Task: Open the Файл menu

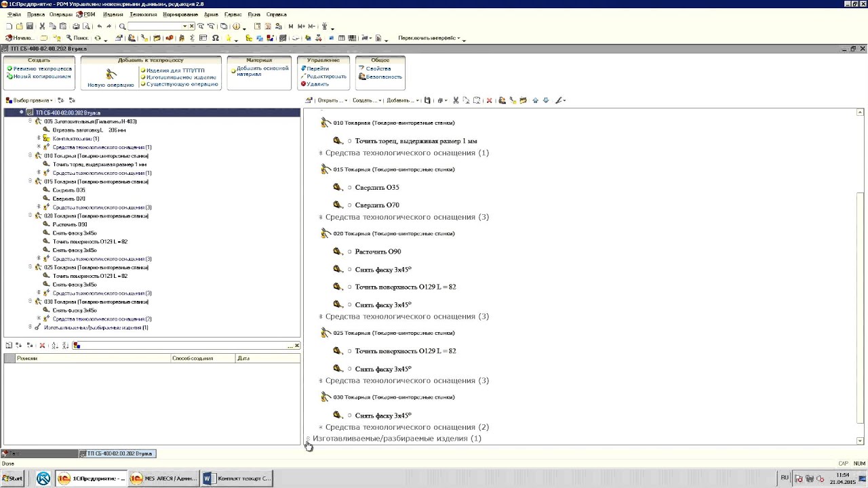Action: [14, 14]
